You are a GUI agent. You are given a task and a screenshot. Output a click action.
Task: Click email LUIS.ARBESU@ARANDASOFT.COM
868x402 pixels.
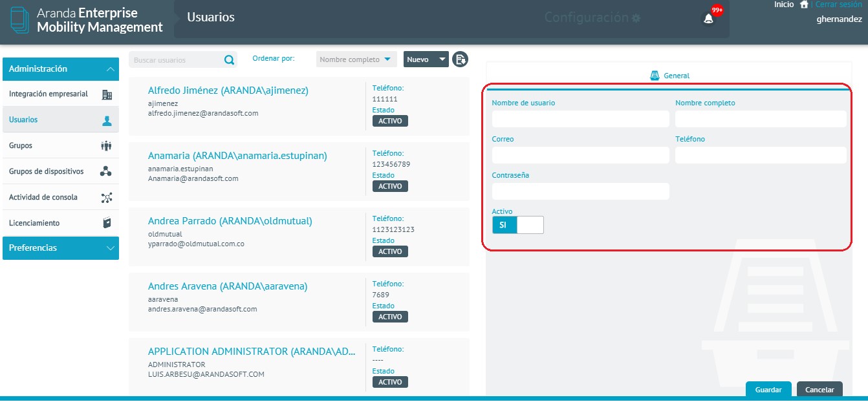pos(206,374)
